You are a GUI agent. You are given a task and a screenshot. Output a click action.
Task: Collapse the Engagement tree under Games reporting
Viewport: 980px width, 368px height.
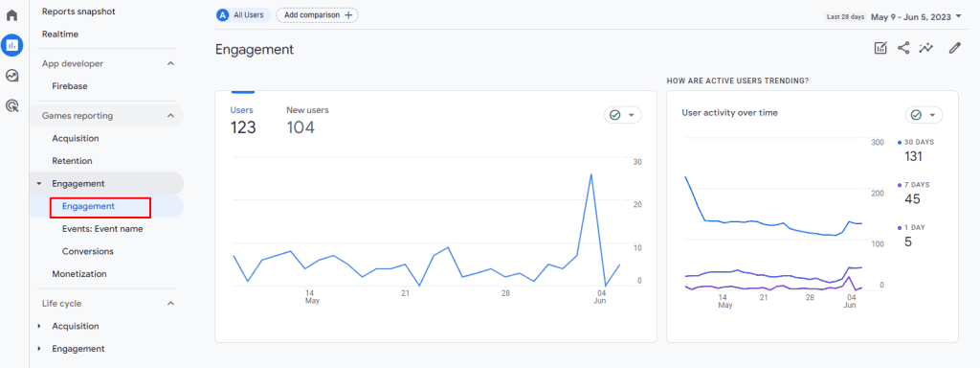coord(39,184)
